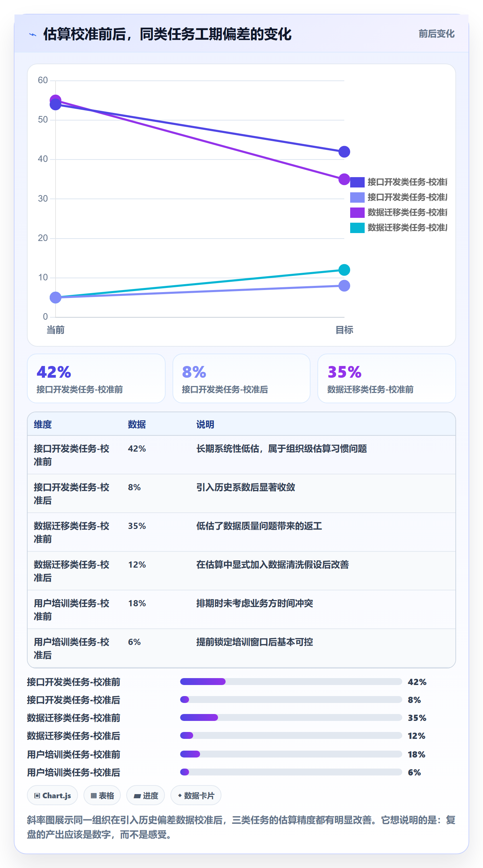Click the 数据卡片 tag chip
483x868 pixels.
(x=196, y=795)
